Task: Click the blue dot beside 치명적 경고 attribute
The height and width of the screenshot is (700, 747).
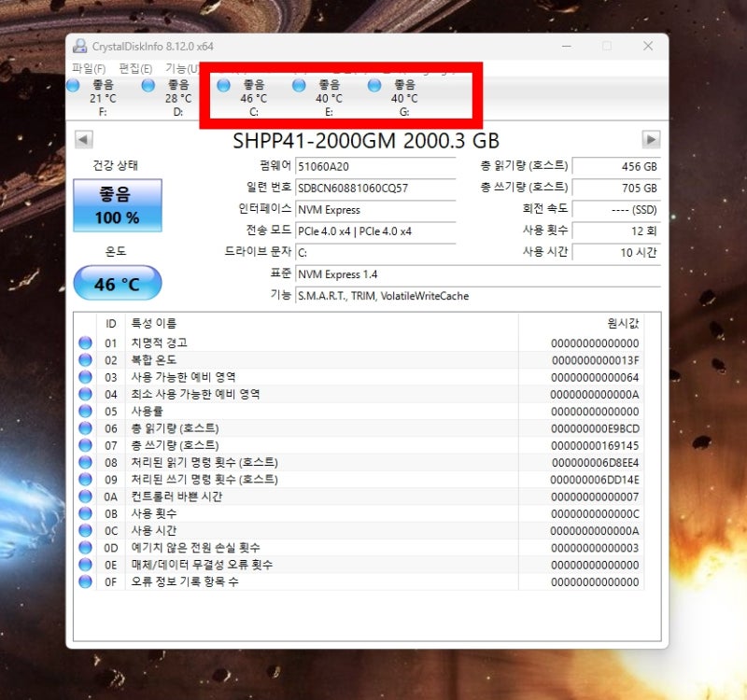Action: pos(87,343)
